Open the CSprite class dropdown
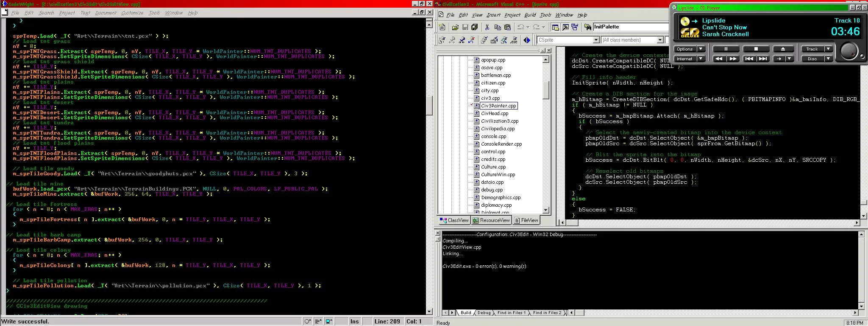The width and height of the screenshot is (868, 326). click(595, 40)
